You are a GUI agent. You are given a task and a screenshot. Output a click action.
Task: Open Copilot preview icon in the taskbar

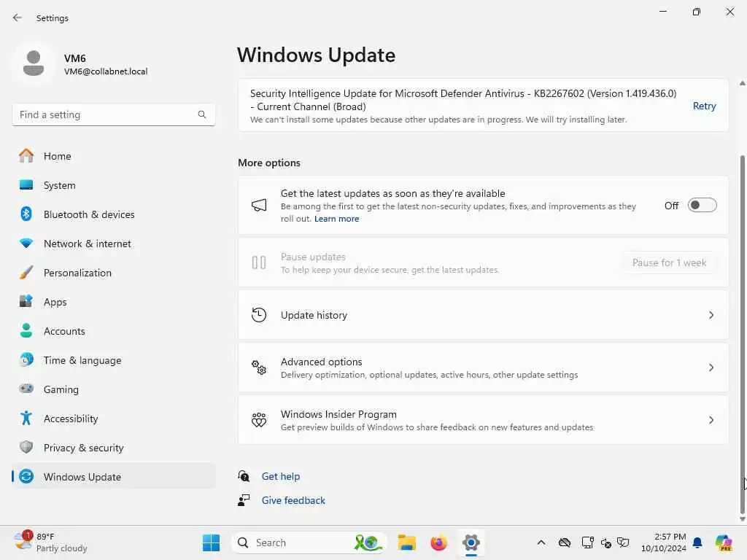724,542
